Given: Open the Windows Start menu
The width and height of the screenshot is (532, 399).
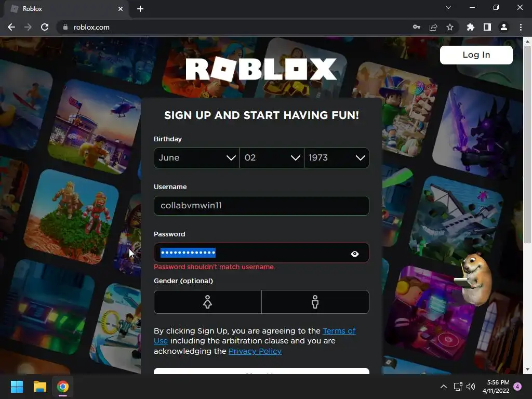Looking at the screenshot, I should click(x=17, y=387).
